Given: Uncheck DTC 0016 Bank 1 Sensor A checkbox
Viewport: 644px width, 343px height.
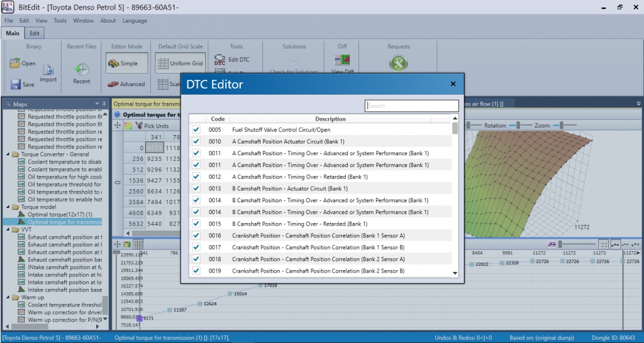Looking at the screenshot, I should [196, 236].
